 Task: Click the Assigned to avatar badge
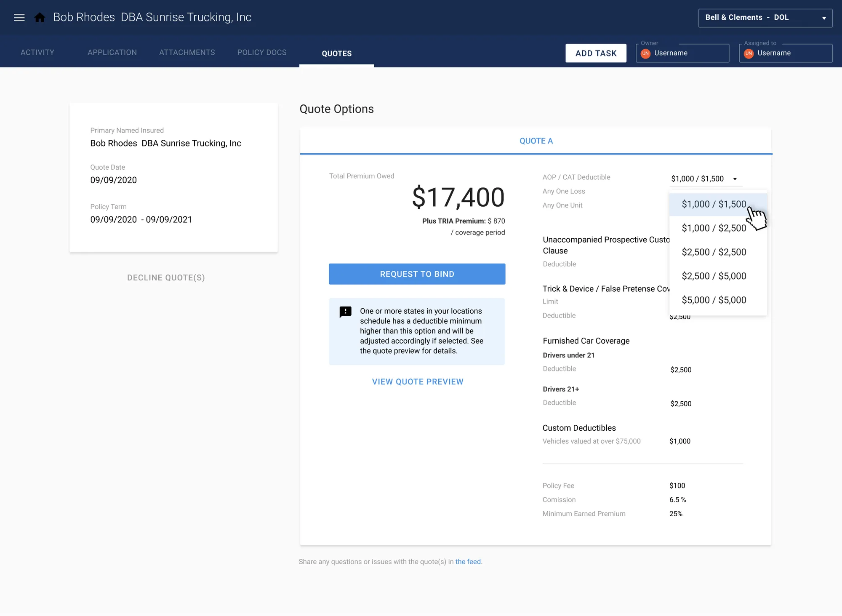click(749, 53)
